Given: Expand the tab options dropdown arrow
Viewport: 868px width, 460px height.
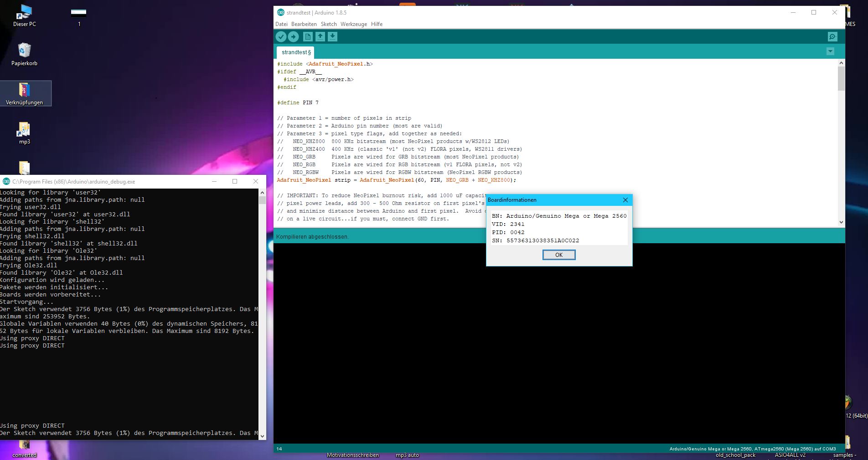Looking at the screenshot, I should pos(830,51).
